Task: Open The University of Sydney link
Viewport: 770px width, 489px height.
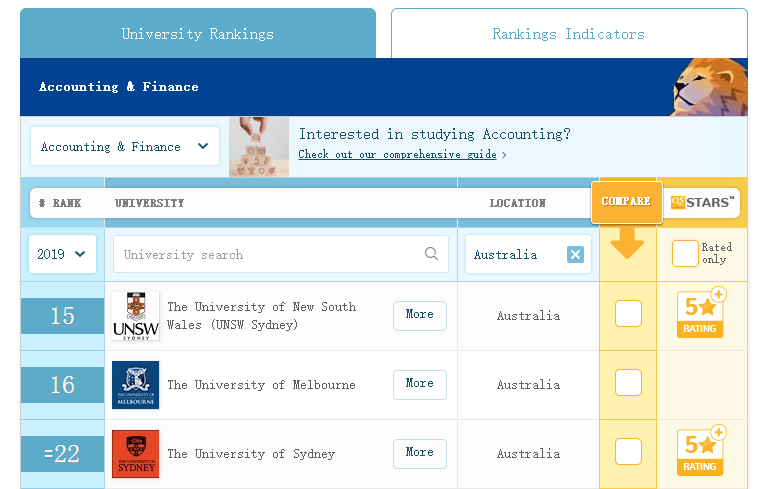Action: pyautogui.click(x=251, y=454)
